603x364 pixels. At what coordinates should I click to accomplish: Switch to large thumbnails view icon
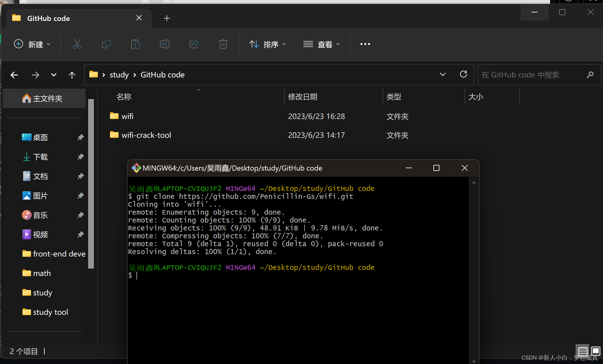tap(595, 351)
